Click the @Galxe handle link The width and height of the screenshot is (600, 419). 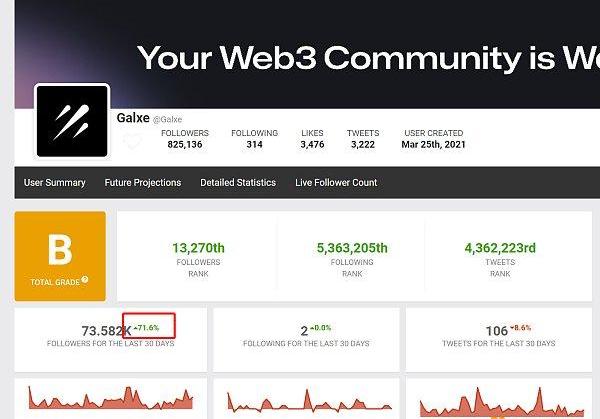click(x=167, y=120)
